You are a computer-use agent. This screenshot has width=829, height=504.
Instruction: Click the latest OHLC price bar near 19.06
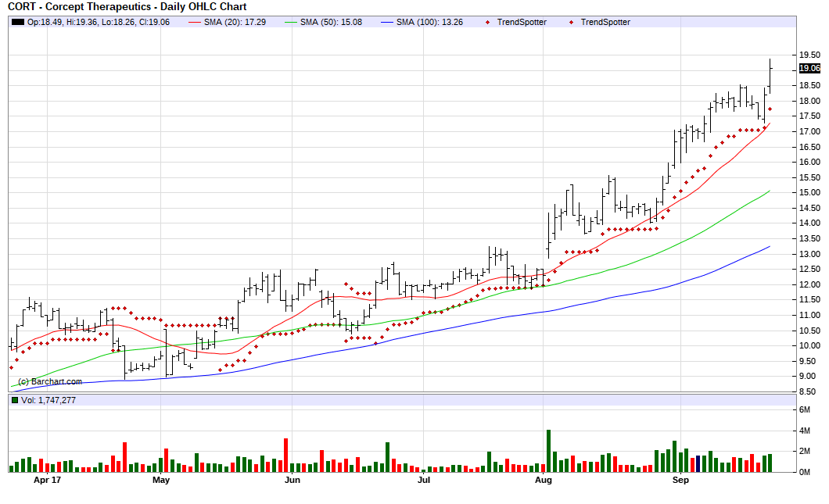770,76
